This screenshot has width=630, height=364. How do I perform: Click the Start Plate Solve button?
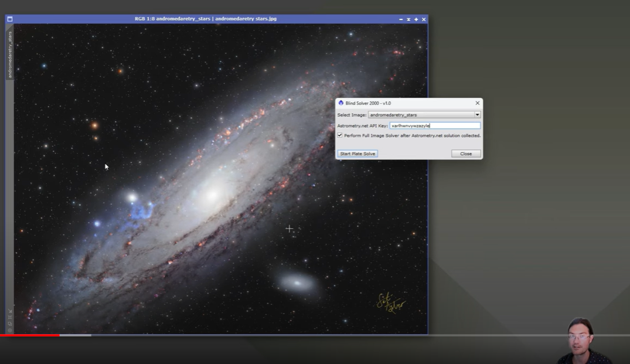pos(357,154)
